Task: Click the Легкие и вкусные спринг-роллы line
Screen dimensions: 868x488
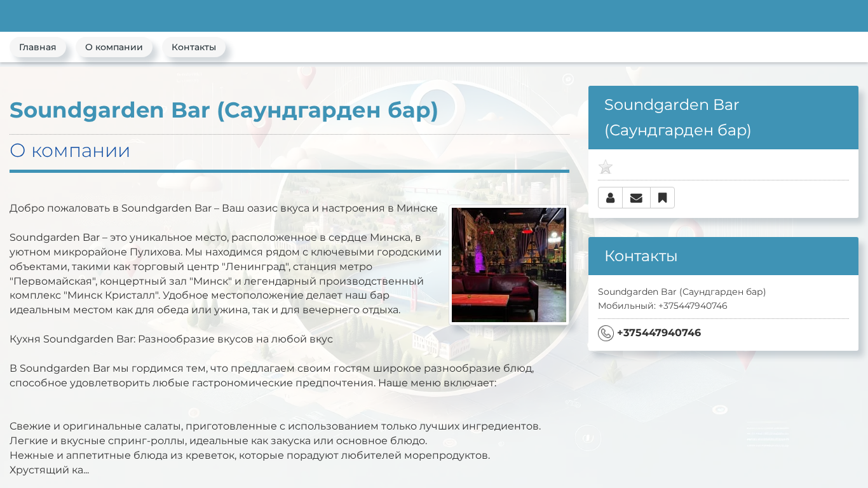Action: click(x=219, y=441)
